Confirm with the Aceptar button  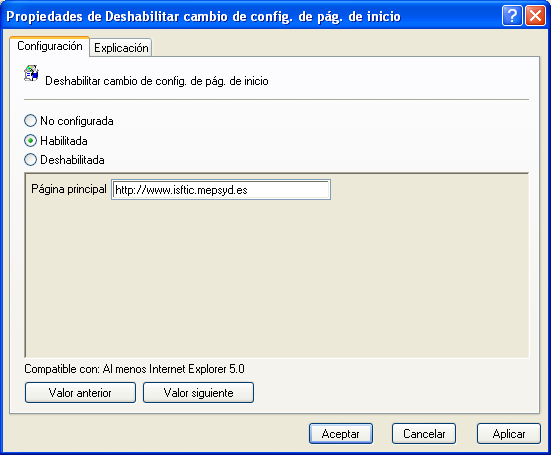pyautogui.click(x=341, y=434)
